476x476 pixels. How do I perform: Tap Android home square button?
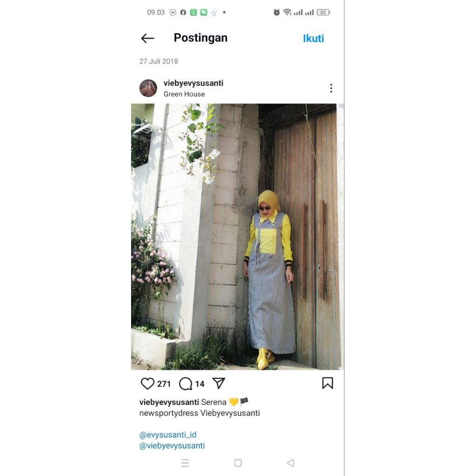[238, 463]
